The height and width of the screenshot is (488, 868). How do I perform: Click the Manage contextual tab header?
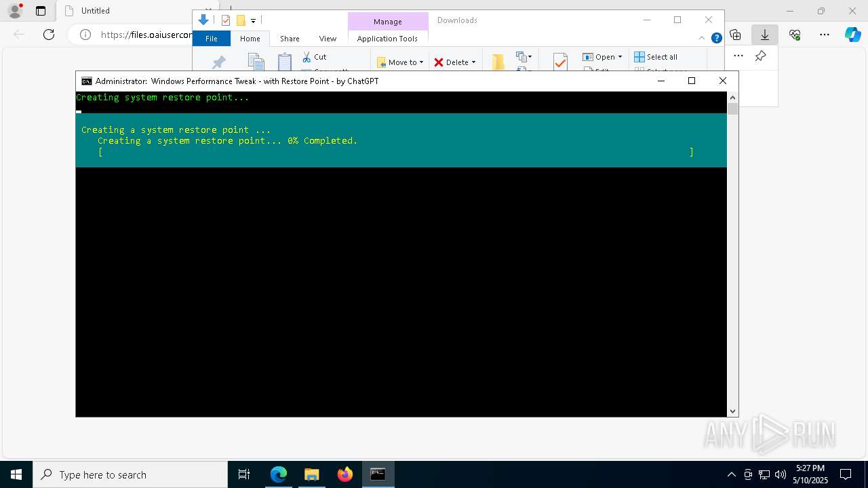coord(388,22)
